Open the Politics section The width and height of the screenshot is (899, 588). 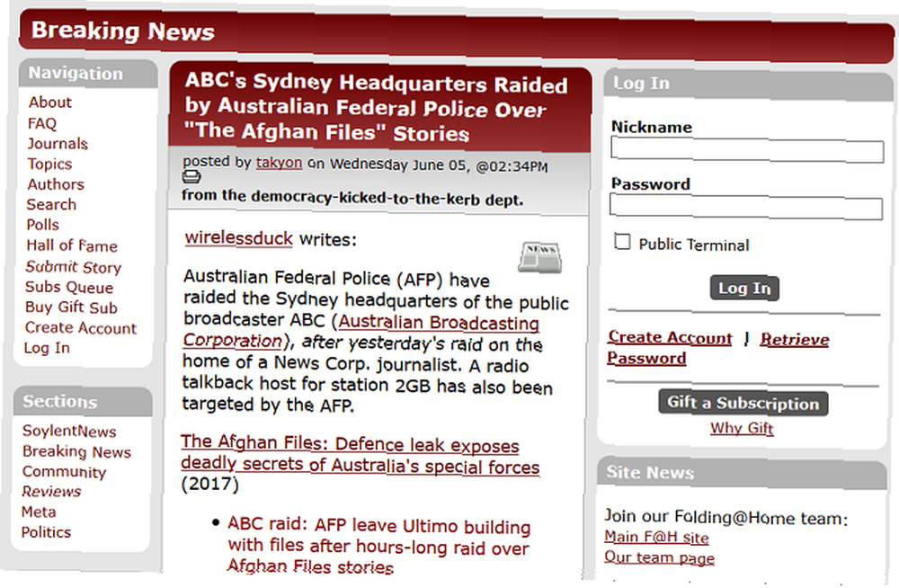pos(46,532)
